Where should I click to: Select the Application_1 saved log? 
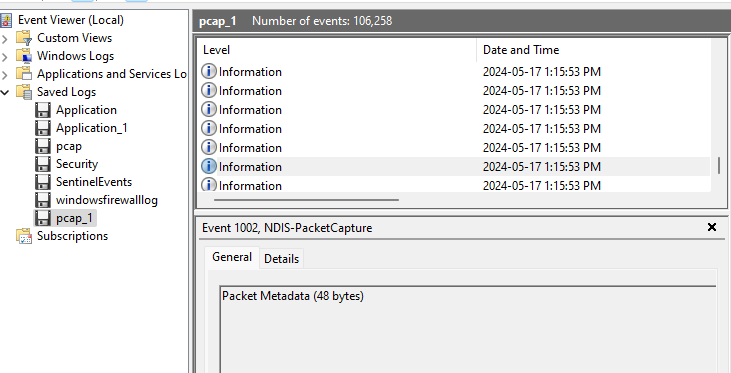tap(92, 128)
